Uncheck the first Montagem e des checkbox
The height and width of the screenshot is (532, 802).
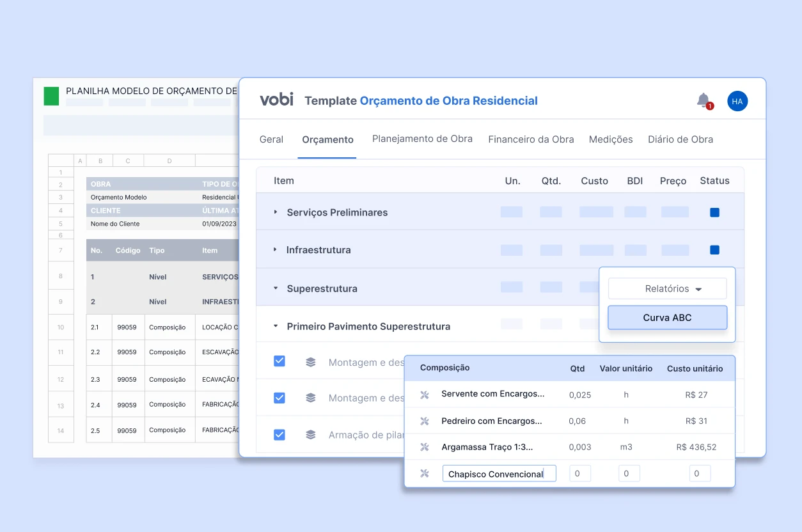(x=279, y=361)
